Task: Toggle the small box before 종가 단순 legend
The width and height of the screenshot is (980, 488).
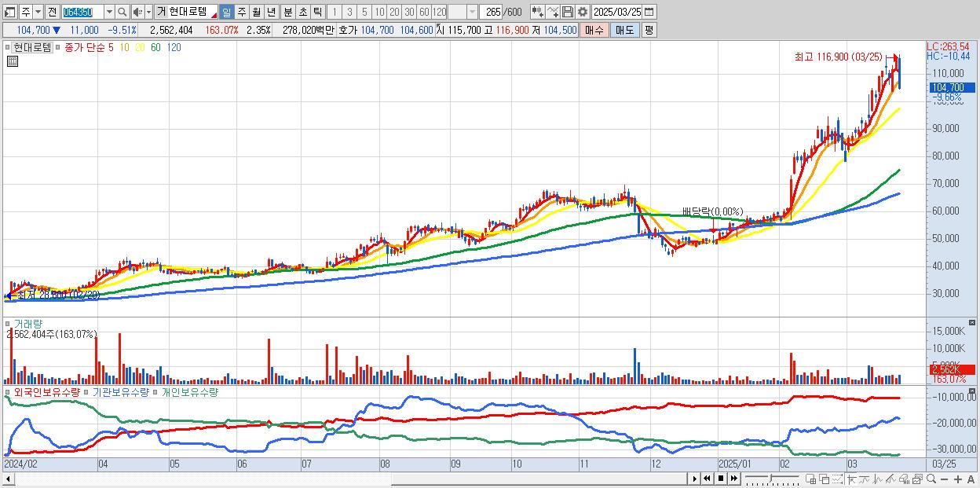Action: [x=57, y=47]
